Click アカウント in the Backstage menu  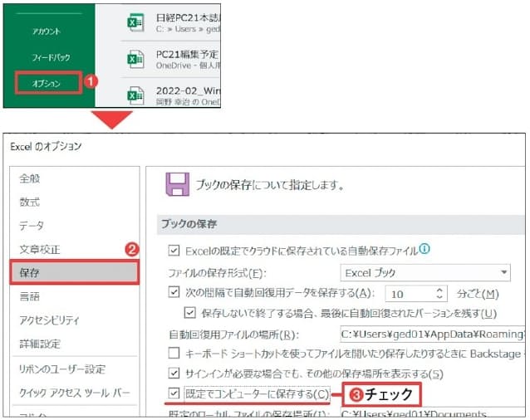click(47, 31)
